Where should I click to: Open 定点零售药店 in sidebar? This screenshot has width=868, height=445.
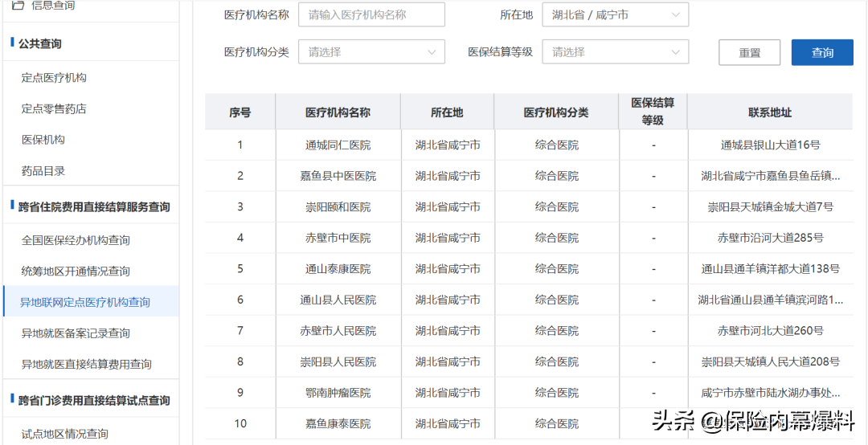click(x=54, y=108)
